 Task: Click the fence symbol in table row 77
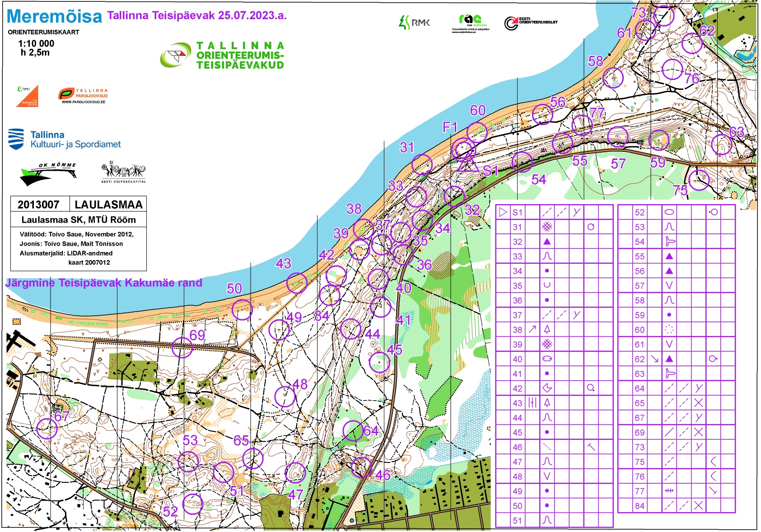click(x=669, y=490)
